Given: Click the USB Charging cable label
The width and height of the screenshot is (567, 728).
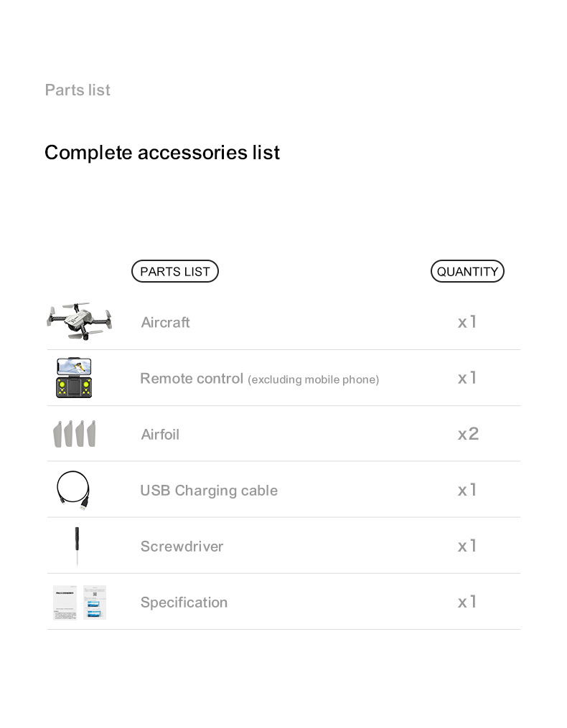Looking at the screenshot, I should pos(209,491).
